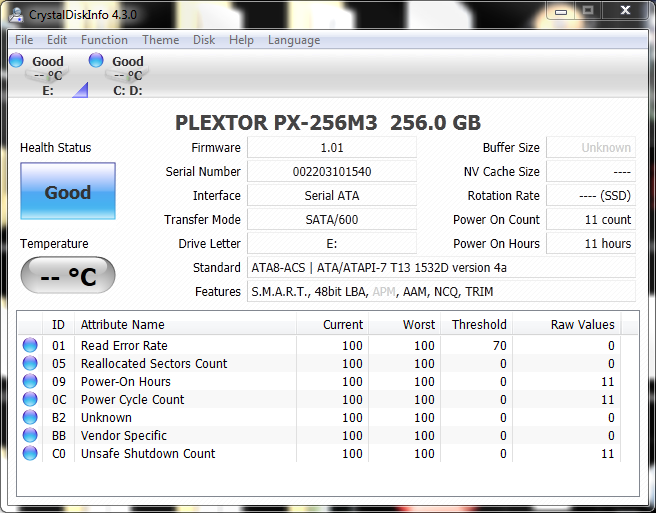The width and height of the screenshot is (656, 513).
Task: Click the Raw Values column header
Action: pyautogui.click(x=582, y=325)
